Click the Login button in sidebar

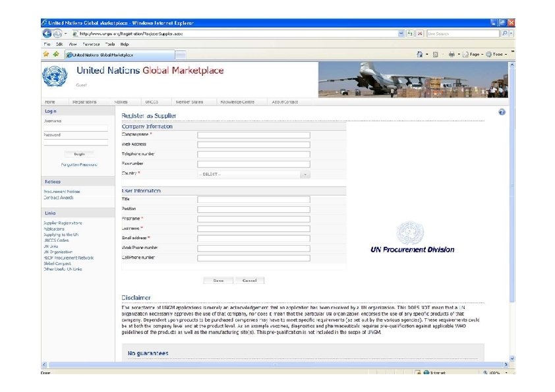[x=79, y=154]
